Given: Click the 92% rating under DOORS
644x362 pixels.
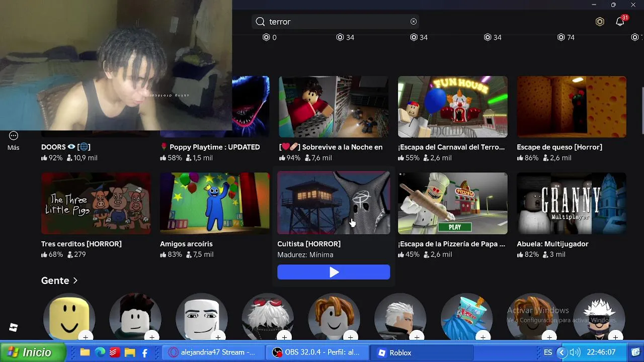Looking at the screenshot, I should (52, 158).
